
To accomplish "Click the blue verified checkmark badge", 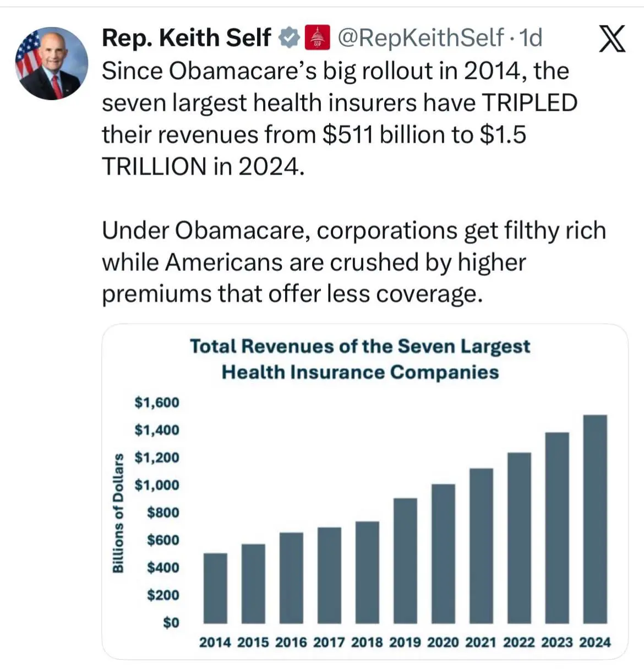I will click(289, 38).
